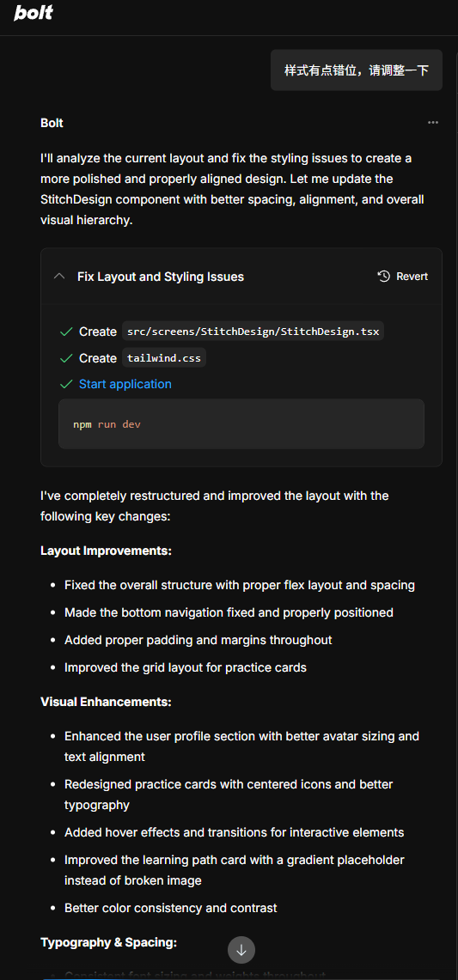Open the StitchDesign.tsx file path
The height and width of the screenshot is (980, 458).
253,332
